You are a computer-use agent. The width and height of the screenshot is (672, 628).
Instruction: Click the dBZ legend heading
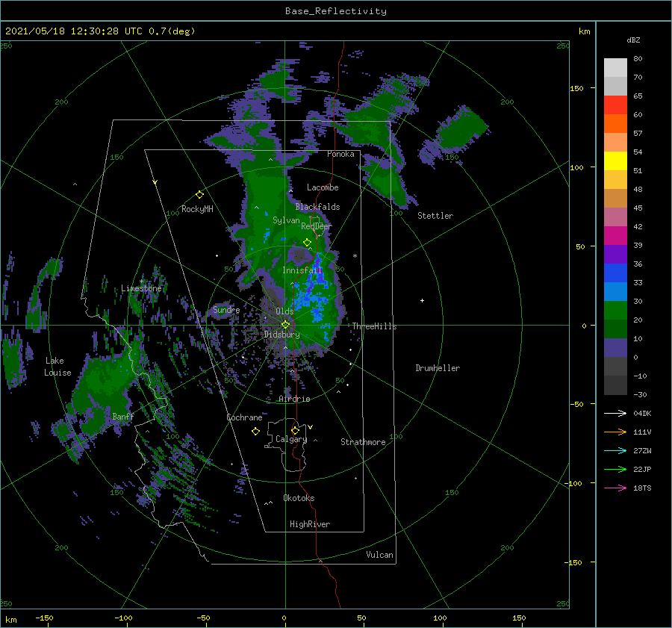[633, 40]
